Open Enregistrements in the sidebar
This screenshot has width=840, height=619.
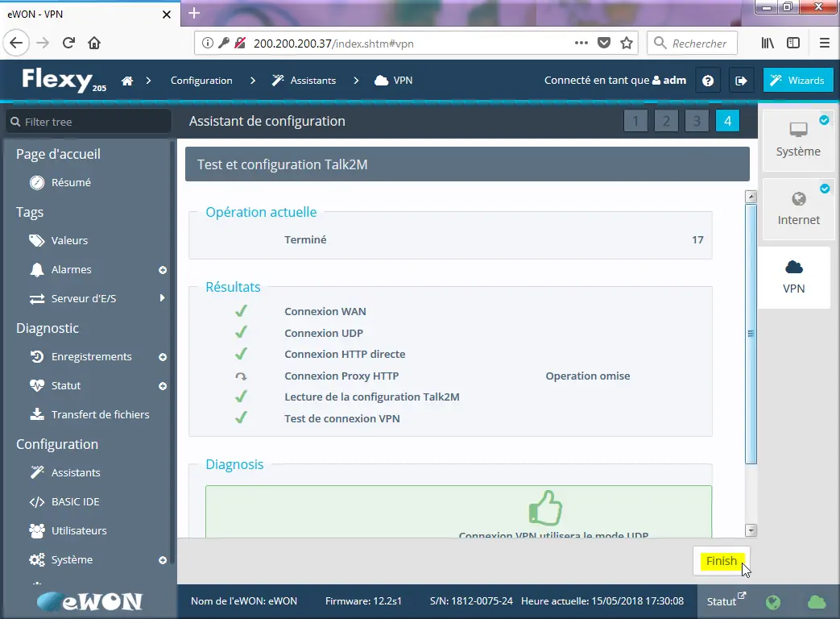92,357
